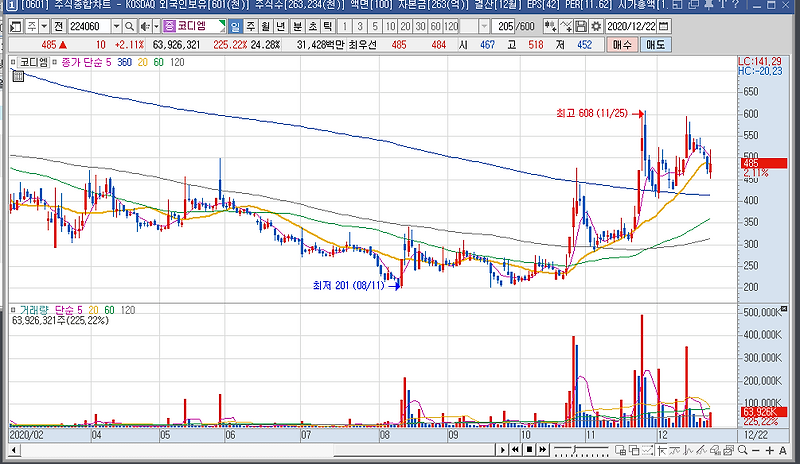This screenshot has height=464, width=800.
Task: Click the save chart floppy disk icon
Action: [x=581, y=26]
